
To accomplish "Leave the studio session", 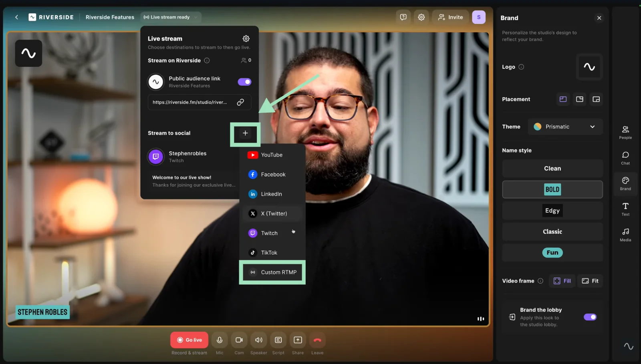I will click(x=317, y=340).
